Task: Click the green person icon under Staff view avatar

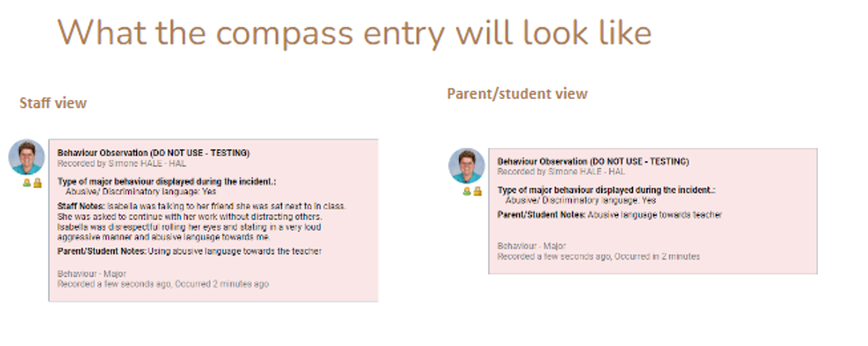Action: coord(27,183)
